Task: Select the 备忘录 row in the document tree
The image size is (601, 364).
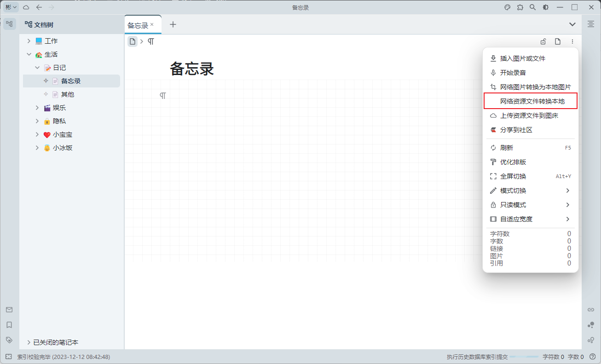Action: point(71,81)
